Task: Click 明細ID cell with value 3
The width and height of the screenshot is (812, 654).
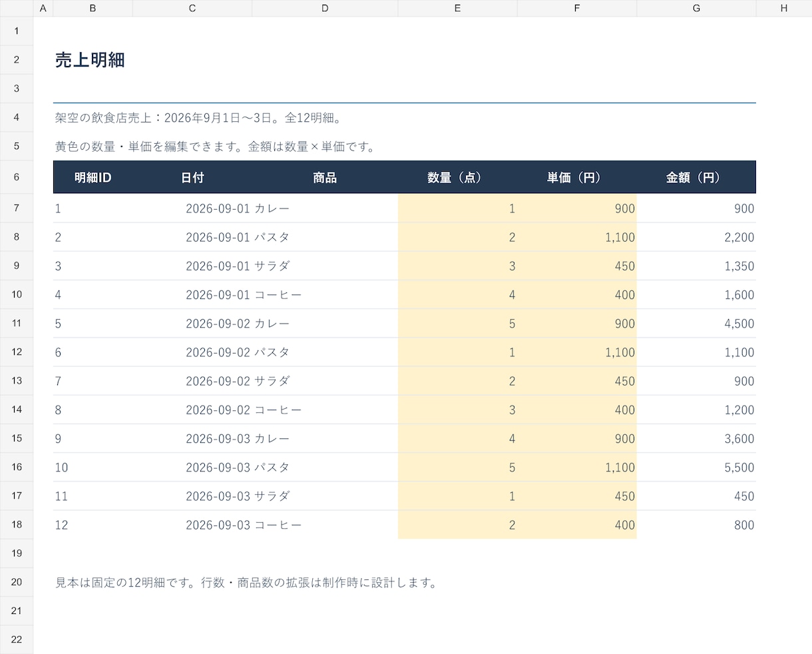Action: [93, 266]
